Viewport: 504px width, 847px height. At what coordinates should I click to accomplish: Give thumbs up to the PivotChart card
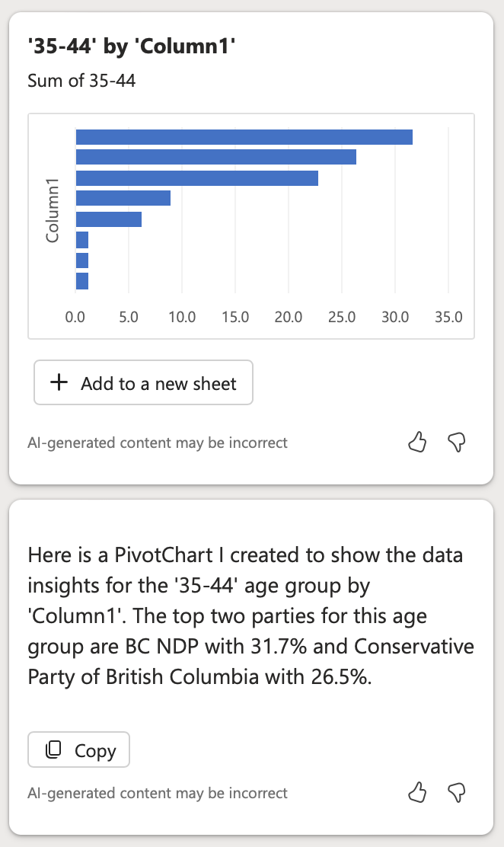[417, 443]
